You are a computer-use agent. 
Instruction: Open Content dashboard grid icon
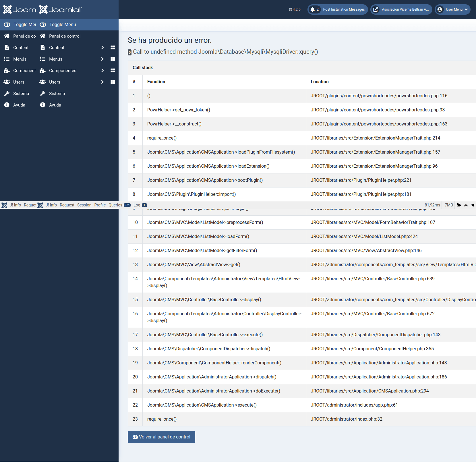(113, 48)
